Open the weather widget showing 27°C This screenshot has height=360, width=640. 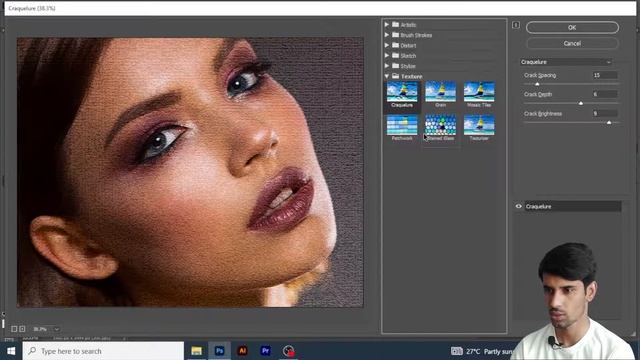[482, 351]
